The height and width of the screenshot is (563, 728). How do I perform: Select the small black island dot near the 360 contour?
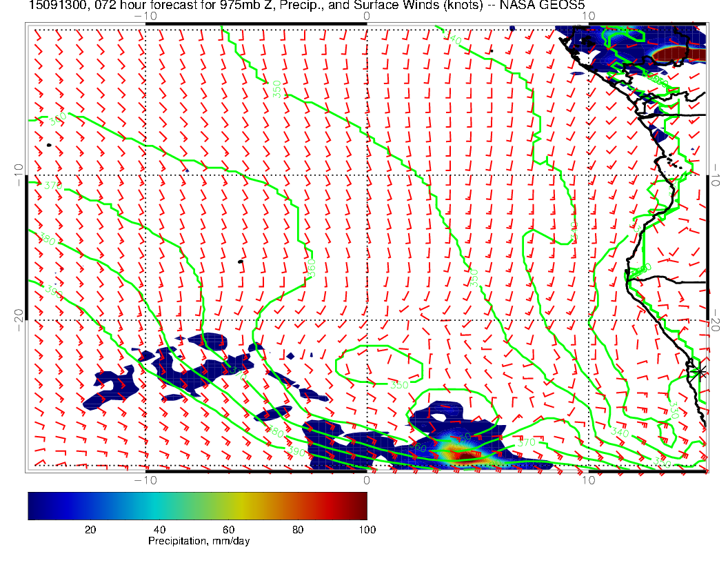click(240, 261)
